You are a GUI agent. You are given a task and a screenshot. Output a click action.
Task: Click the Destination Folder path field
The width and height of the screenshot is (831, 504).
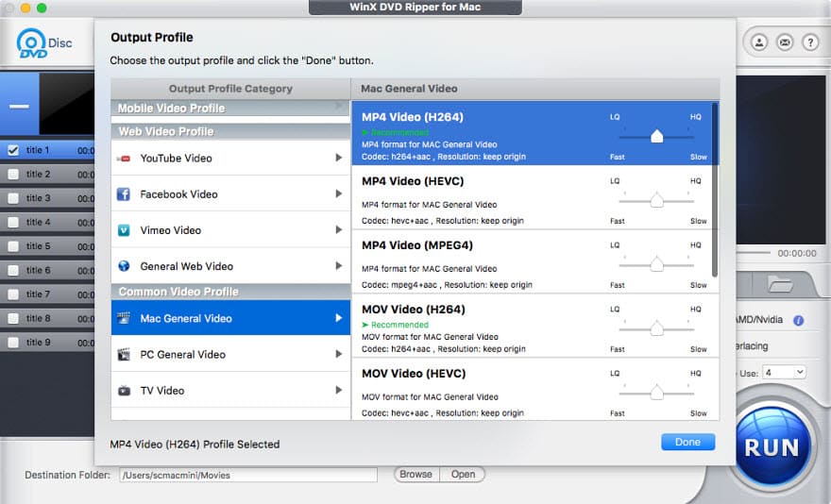pyautogui.click(x=247, y=475)
